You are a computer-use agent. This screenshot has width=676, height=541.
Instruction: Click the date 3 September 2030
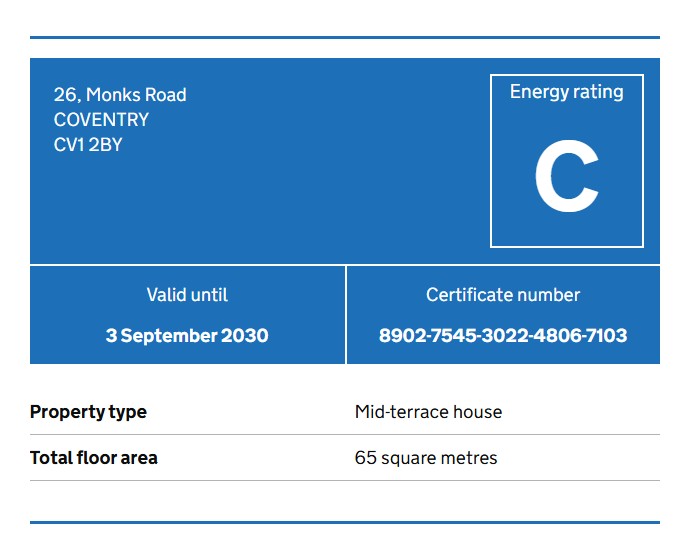187,335
